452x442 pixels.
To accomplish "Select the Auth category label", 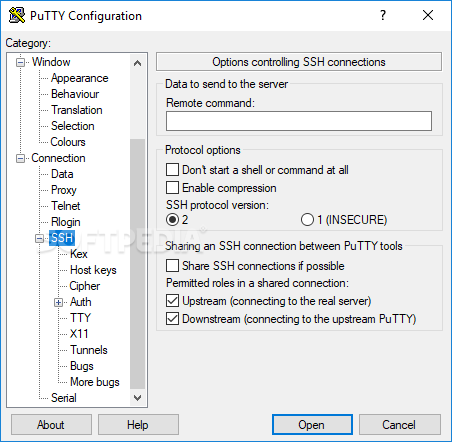I will 80,302.
